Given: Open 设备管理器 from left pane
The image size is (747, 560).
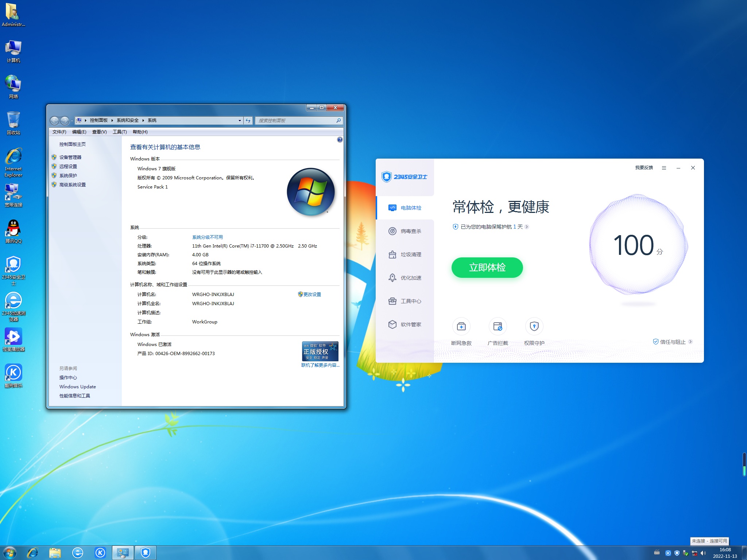Looking at the screenshot, I should point(70,157).
